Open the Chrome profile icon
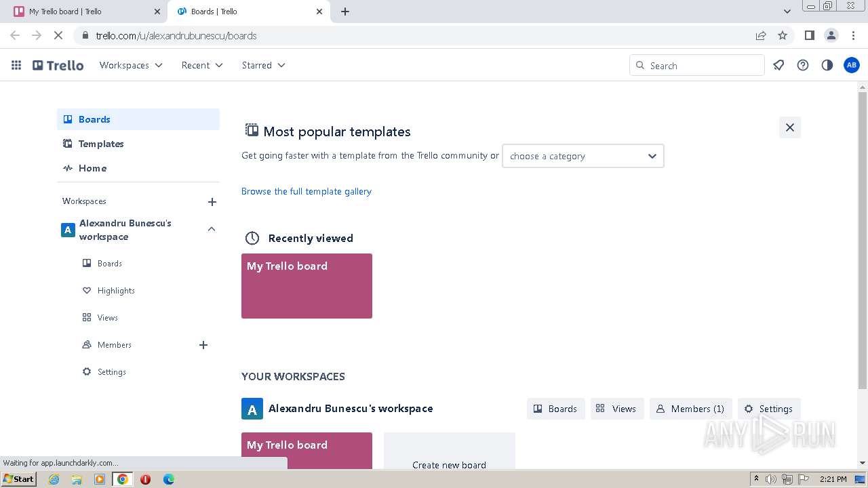Screen dimensions: 868x488 pos(831,35)
